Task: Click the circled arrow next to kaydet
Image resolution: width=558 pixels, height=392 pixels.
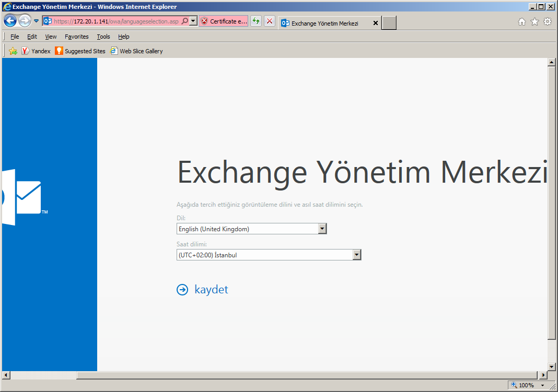Action: (182, 290)
